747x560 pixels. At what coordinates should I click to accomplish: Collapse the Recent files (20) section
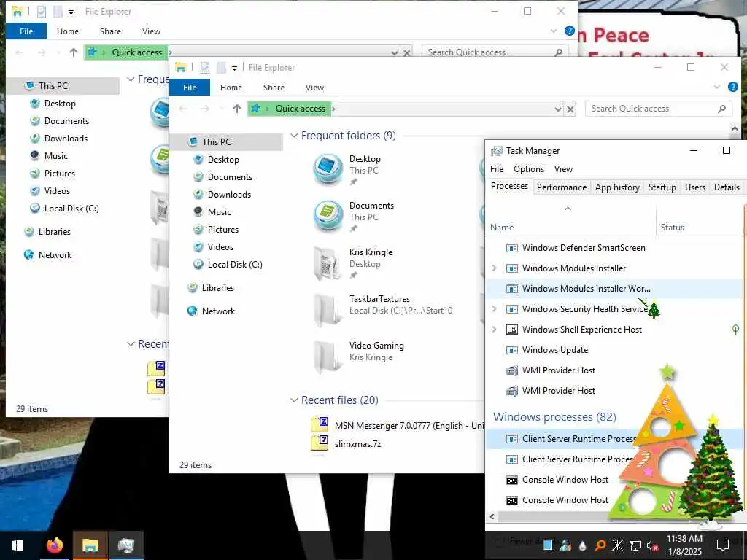pyautogui.click(x=294, y=400)
